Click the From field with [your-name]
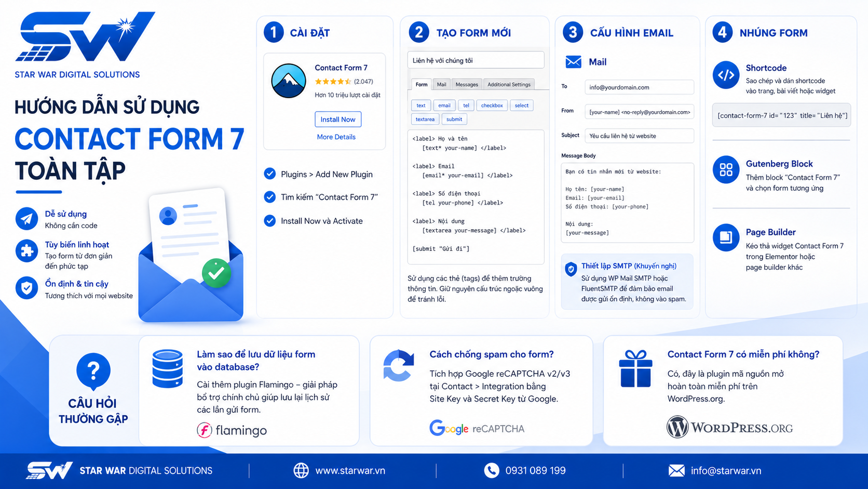 point(639,112)
